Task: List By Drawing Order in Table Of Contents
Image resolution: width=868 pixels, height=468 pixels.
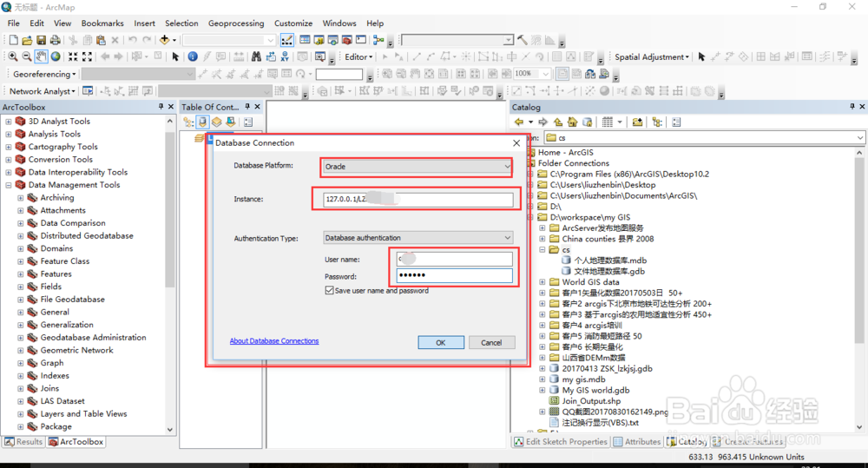Action: click(x=188, y=122)
